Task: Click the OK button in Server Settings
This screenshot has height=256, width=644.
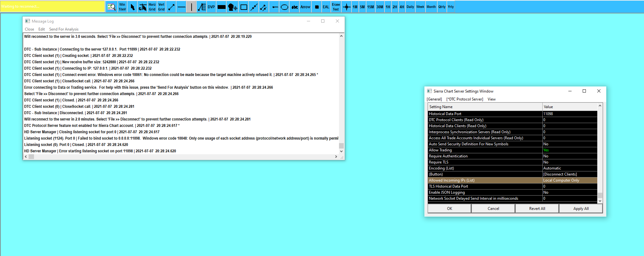Action: [x=450, y=209]
